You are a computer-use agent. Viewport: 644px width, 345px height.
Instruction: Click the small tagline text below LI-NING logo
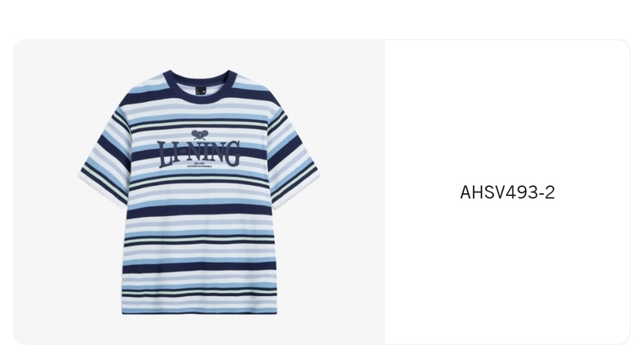click(200, 165)
